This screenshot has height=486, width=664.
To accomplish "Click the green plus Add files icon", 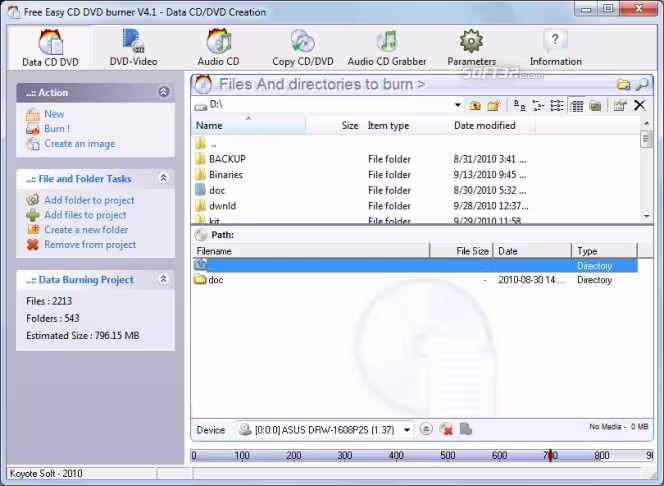I will tap(33, 215).
